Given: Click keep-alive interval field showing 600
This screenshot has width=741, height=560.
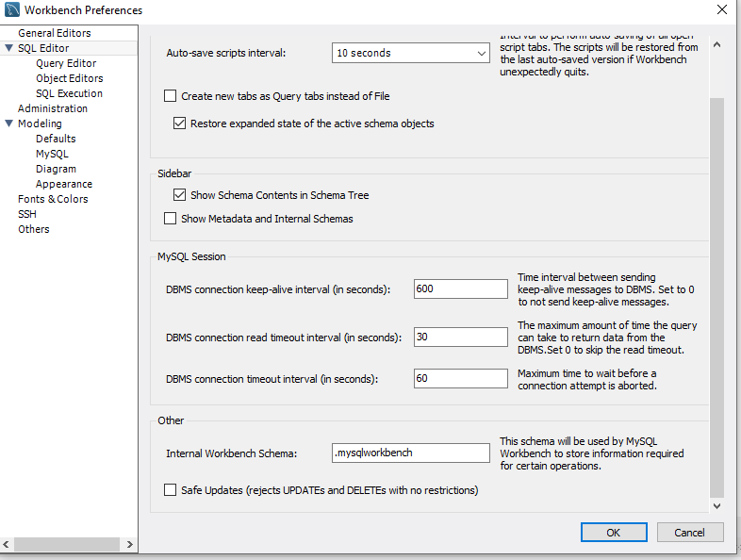Looking at the screenshot, I should [461, 288].
